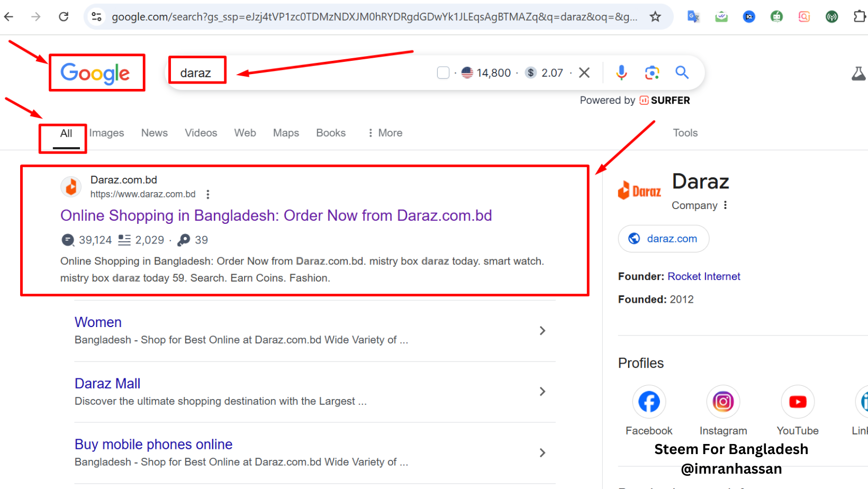This screenshot has width=868, height=489.
Task: Switch to the Books tab
Action: (x=331, y=133)
